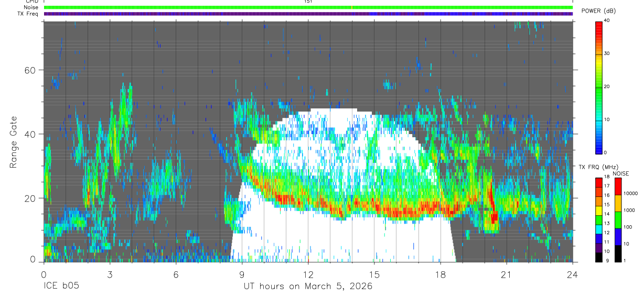644x297 pixels.
Task: Click x-axis tick label '3'
Action: (110, 274)
